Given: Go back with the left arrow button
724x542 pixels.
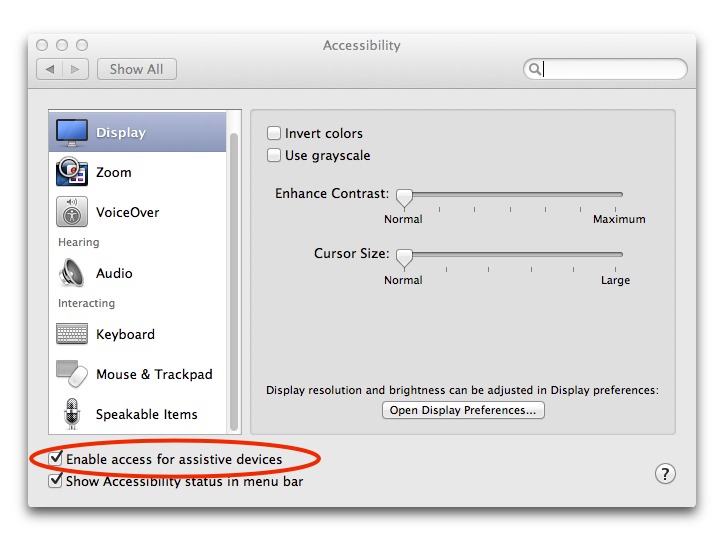Looking at the screenshot, I should tap(49, 69).
